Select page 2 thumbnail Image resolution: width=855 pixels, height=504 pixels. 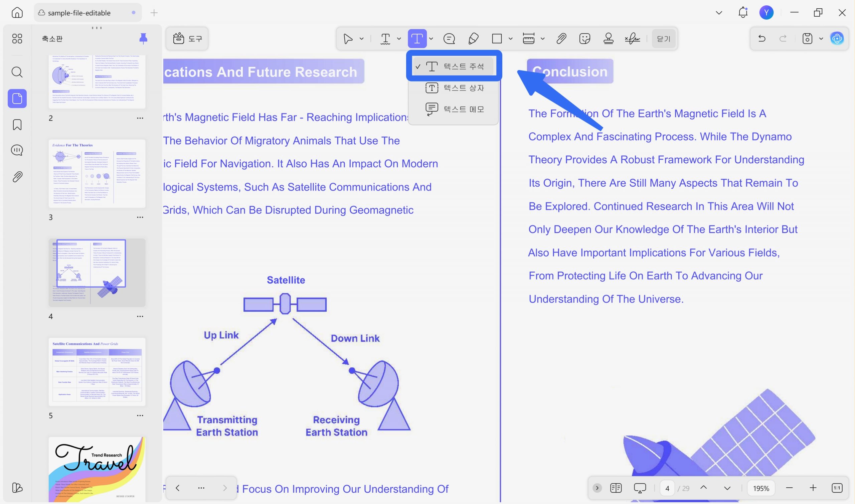point(97,81)
